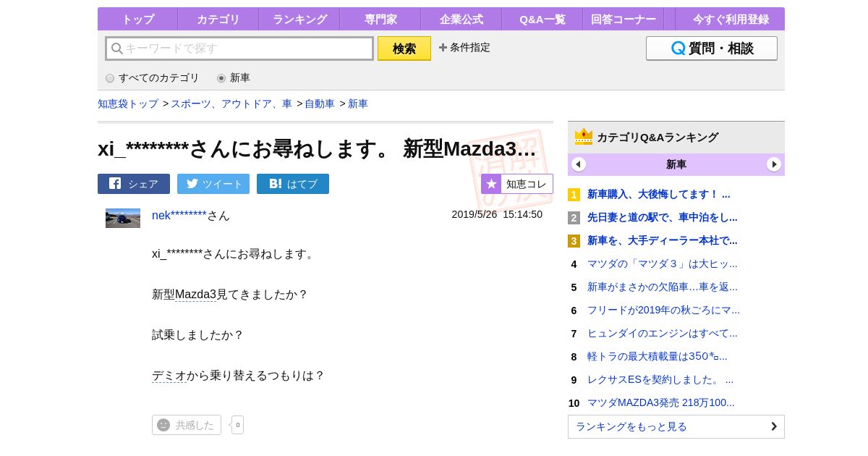Click the magnifier icon in search box

point(116,48)
